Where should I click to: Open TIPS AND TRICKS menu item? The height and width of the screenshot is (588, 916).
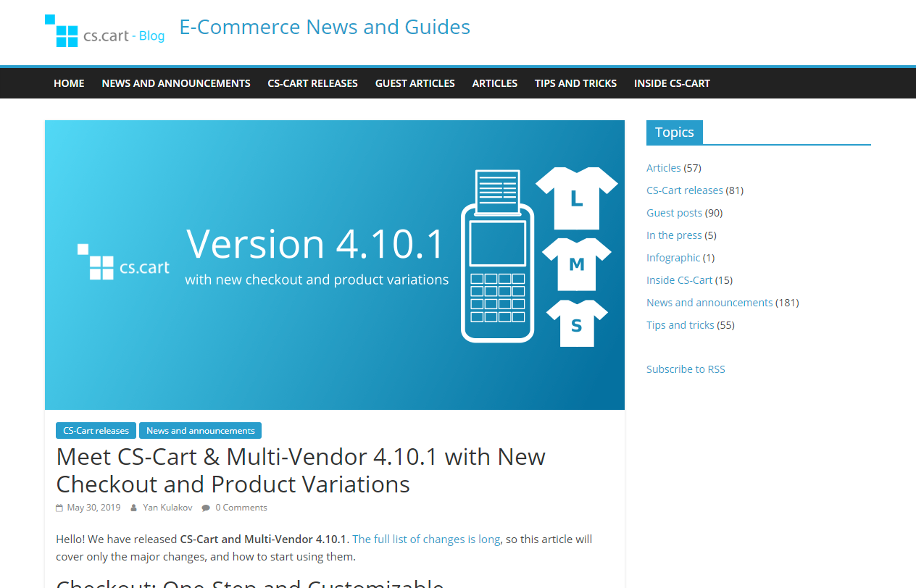pos(575,83)
